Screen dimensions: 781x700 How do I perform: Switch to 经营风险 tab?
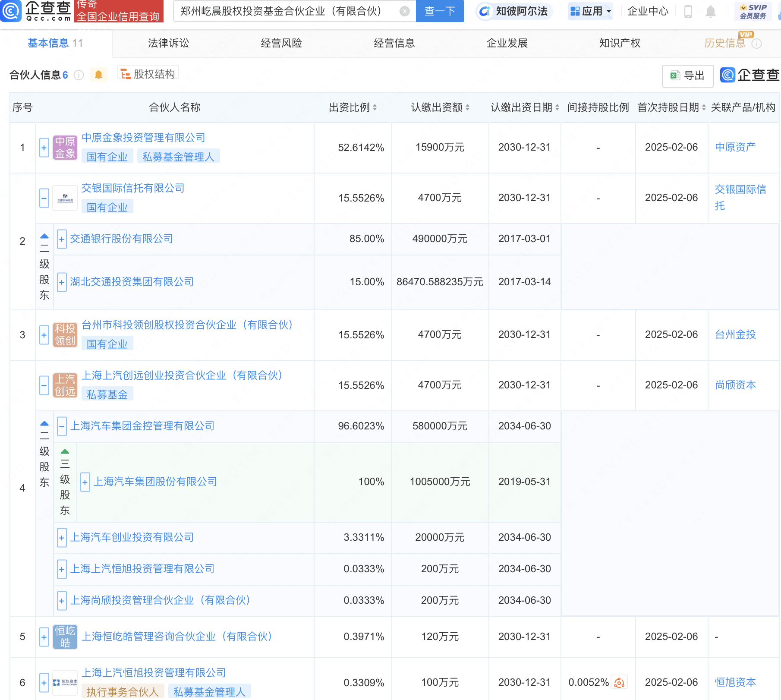[x=281, y=43]
